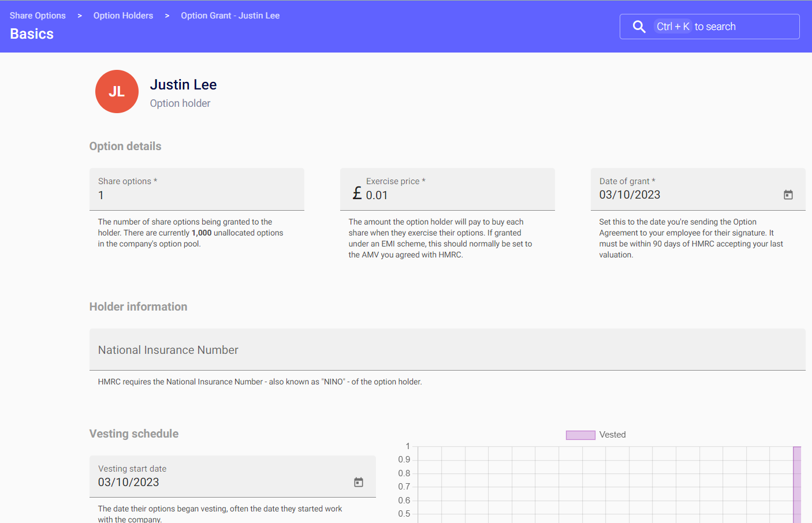The width and height of the screenshot is (812, 523).
Task: Click the Ctrl + K shortcut chip
Action: [673, 27]
